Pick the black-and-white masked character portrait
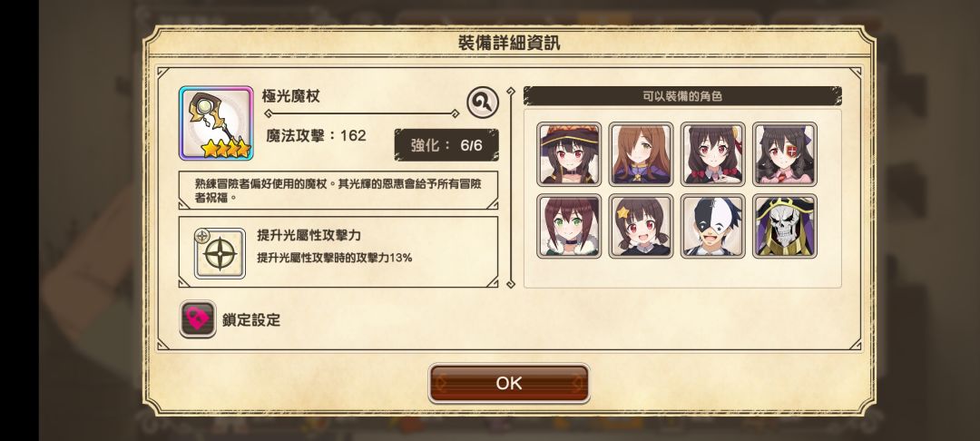 pos(712,226)
